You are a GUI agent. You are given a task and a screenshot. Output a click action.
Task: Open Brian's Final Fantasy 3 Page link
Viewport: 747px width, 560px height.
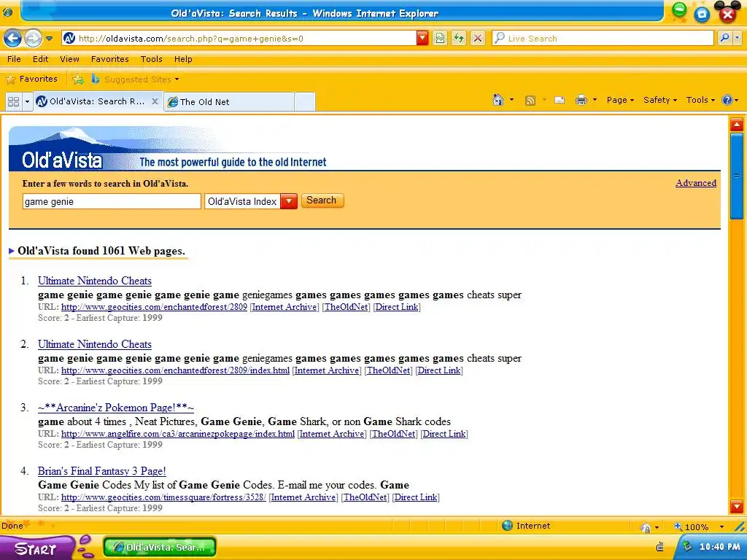102,471
